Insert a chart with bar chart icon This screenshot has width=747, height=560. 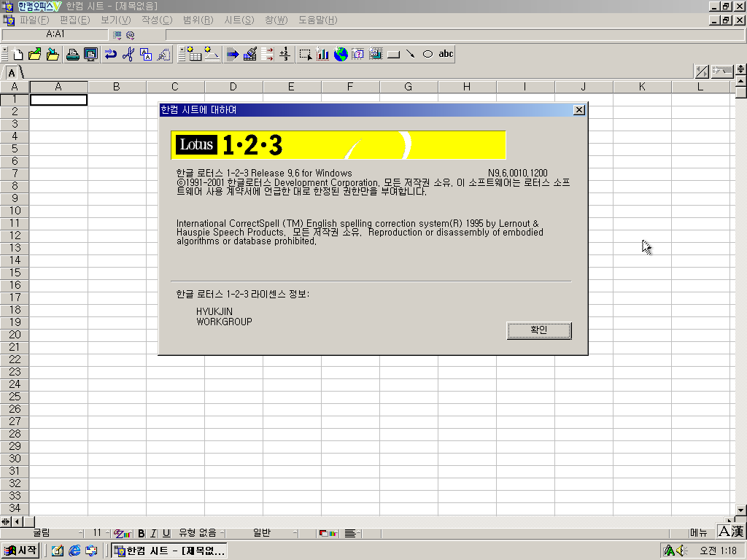click(x=323, y=54)
